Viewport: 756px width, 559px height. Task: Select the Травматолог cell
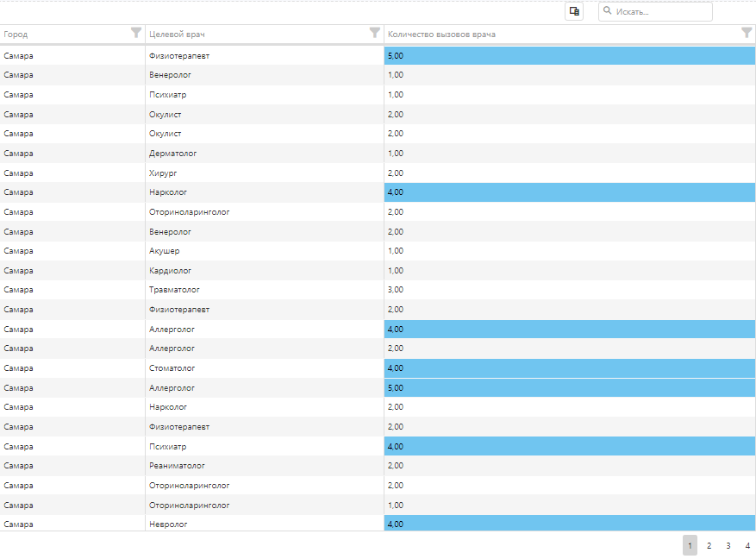pos(174,290)
